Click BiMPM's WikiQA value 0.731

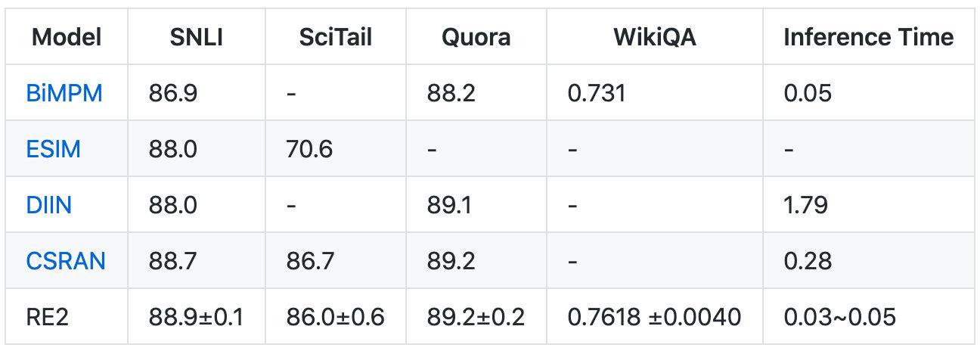click(x=597, y=93)
